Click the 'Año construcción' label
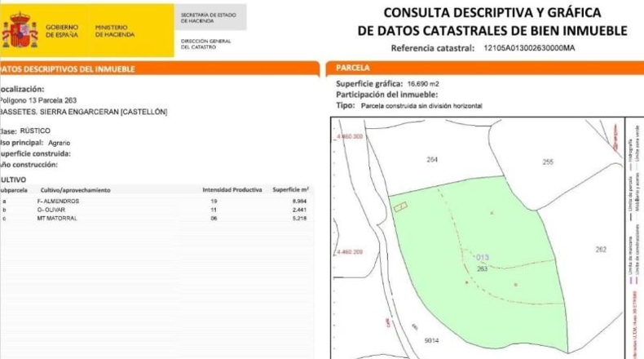Viewport: 644px width, 359px height. (x=29, y=165)
